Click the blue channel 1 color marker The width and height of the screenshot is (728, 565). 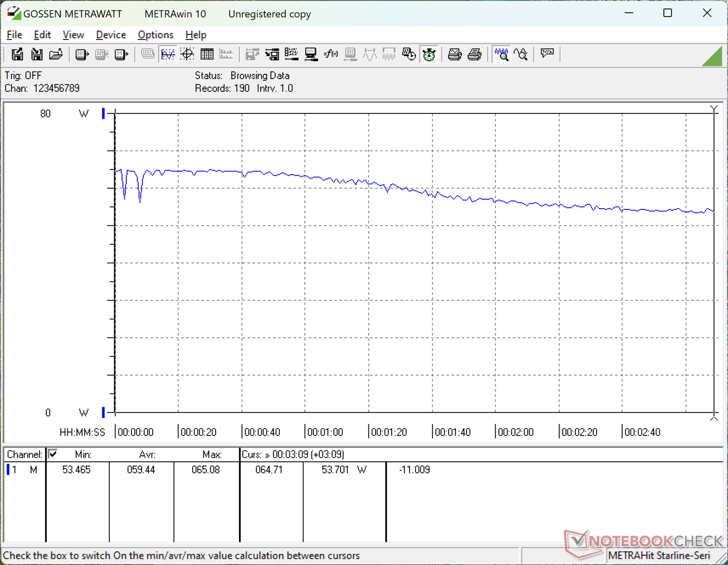click(x=8, y=469)
